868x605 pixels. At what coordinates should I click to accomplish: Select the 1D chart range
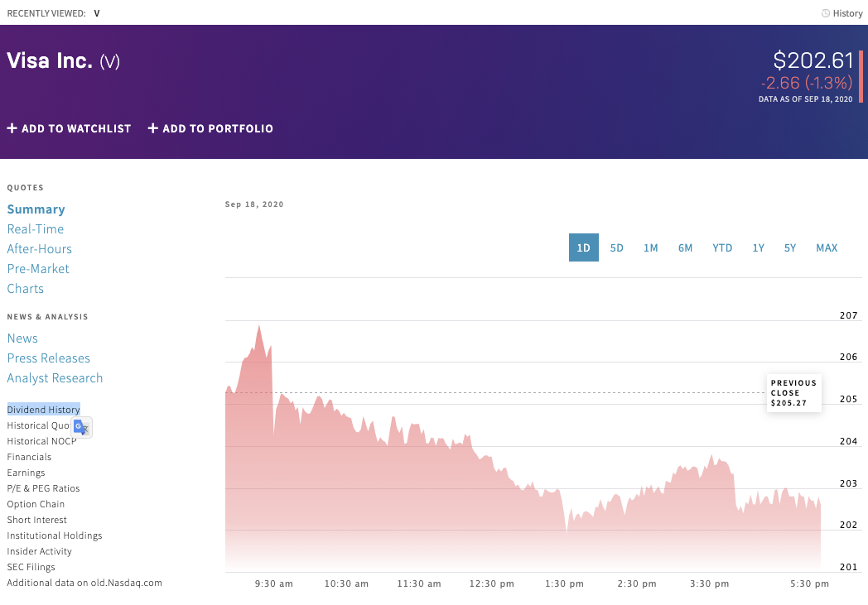[x=583, y=247]
